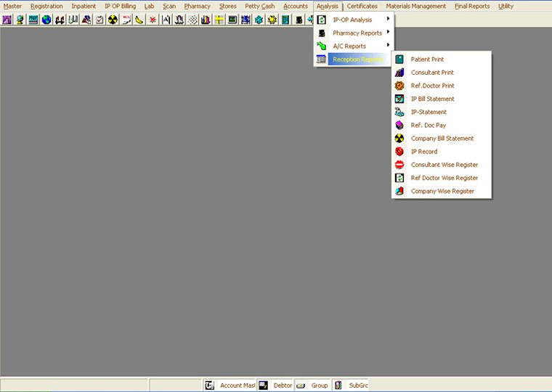Click the SubGrc button in bottom bar
This screenshot has width=552, height=392.
[351, 385]
